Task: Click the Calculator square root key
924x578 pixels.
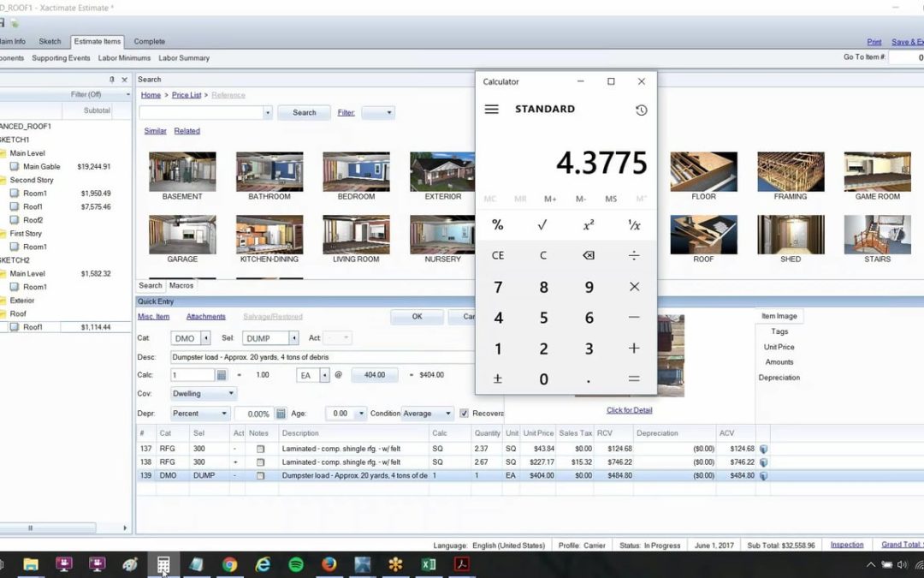Action: pos(542,224)
